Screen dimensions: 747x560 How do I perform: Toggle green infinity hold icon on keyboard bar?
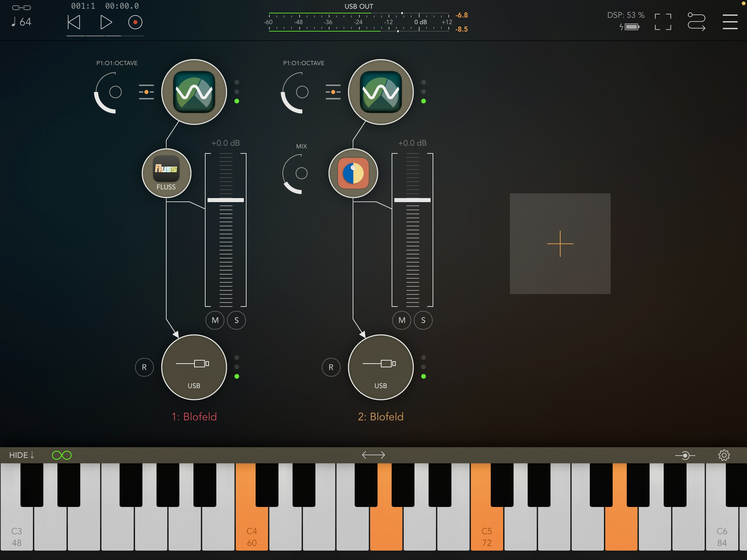62,455
